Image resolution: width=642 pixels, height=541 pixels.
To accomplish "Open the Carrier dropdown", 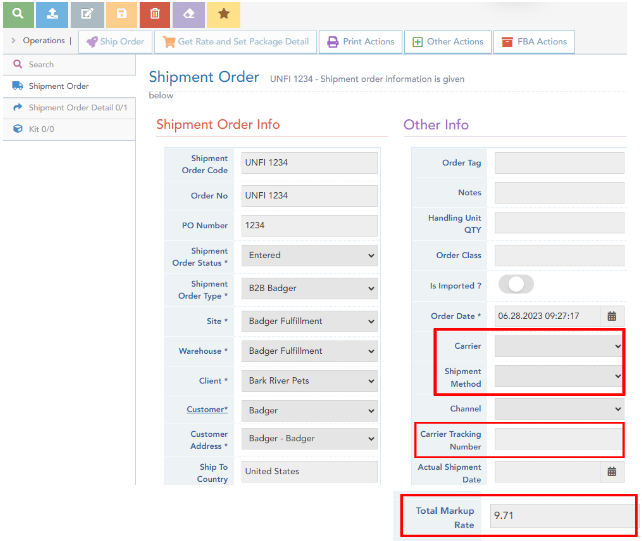I will click(559, 346).
